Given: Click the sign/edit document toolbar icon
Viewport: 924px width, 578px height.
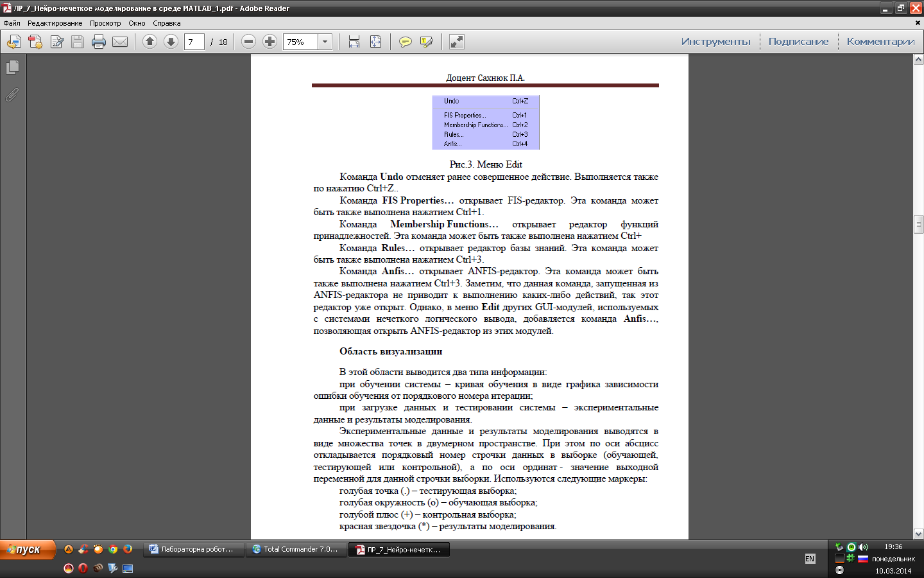Looking at the screenshot, I should tap(57, 42).
